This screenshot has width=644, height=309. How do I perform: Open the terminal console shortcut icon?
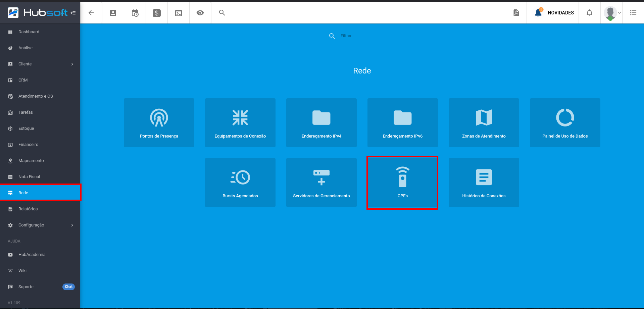179,13
